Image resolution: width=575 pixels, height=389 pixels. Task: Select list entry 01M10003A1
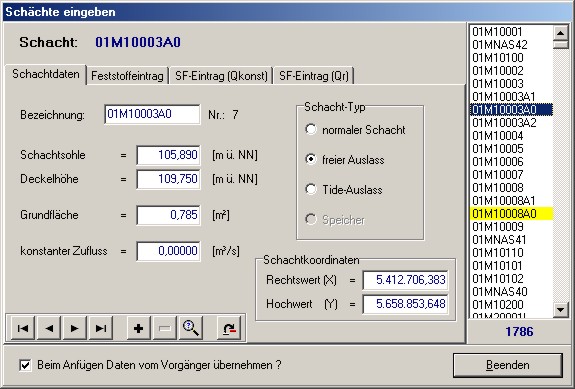(511, 97)
